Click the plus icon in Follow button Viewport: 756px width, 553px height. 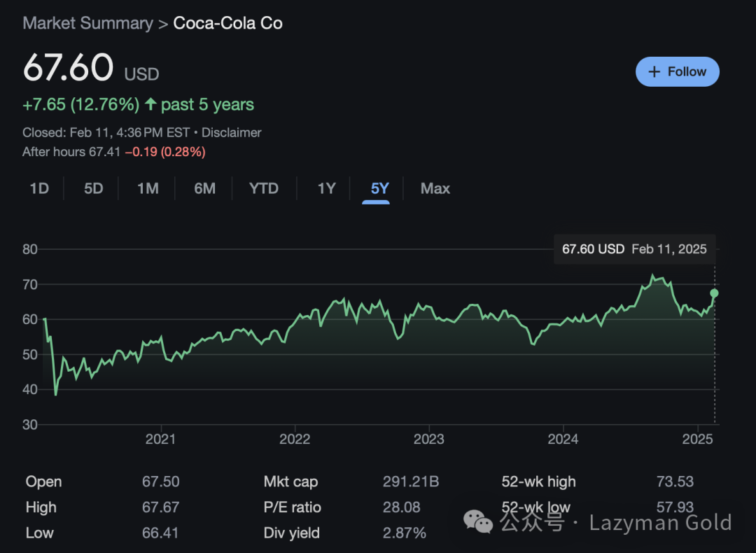tap(654, 72)
